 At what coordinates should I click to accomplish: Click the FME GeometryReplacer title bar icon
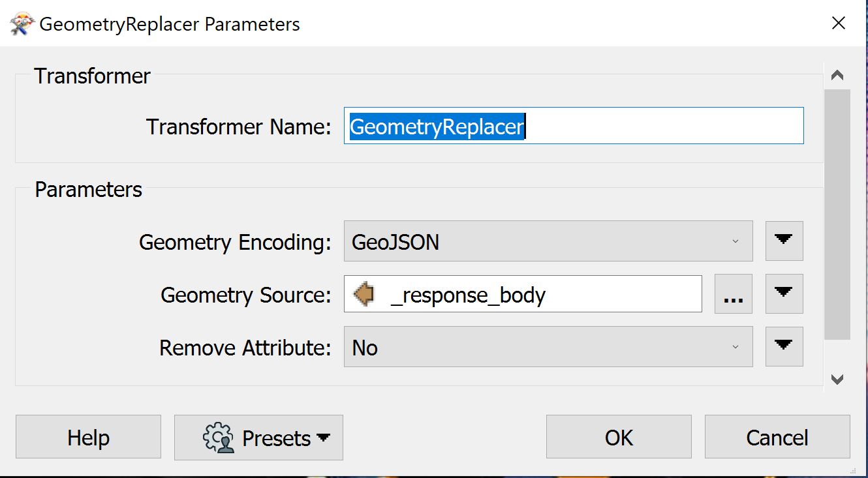(22, 24)
